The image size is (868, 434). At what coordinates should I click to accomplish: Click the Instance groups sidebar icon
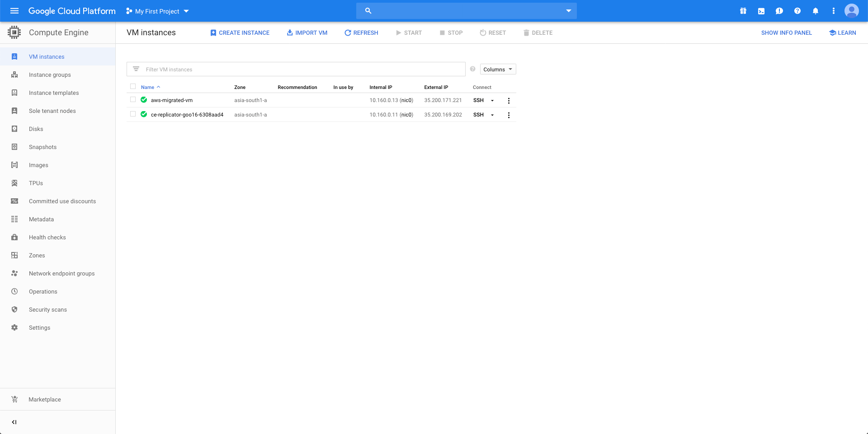pos(14,75)
